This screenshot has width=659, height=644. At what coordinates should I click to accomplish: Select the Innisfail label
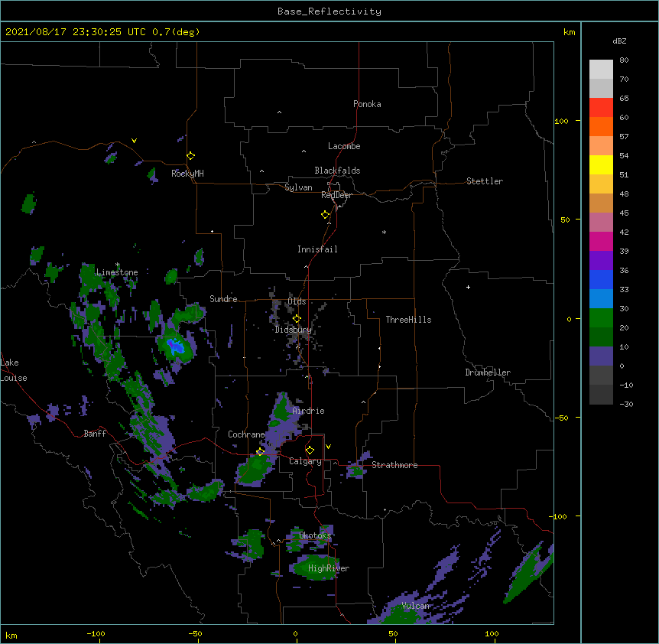(317, 249)
